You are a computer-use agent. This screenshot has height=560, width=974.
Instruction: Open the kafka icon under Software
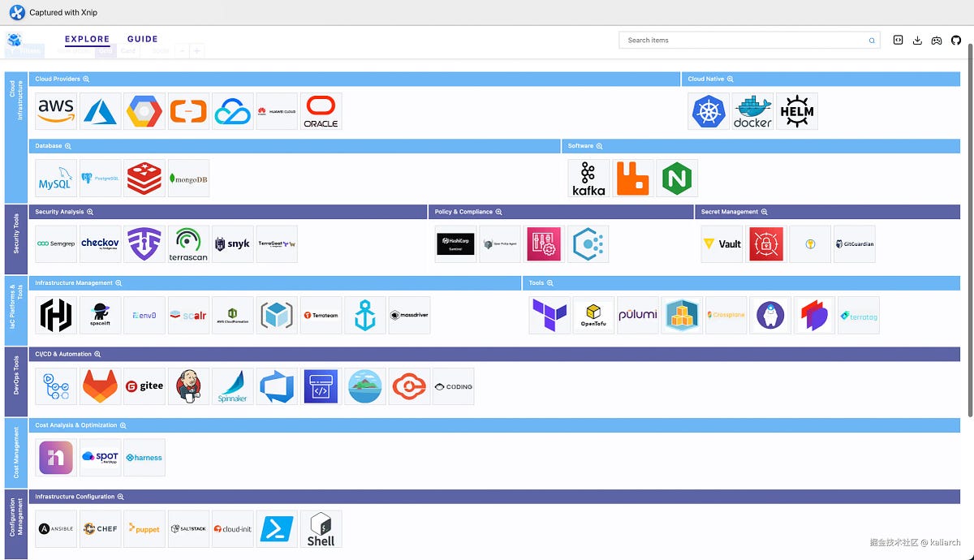click(x=588, y=178)
